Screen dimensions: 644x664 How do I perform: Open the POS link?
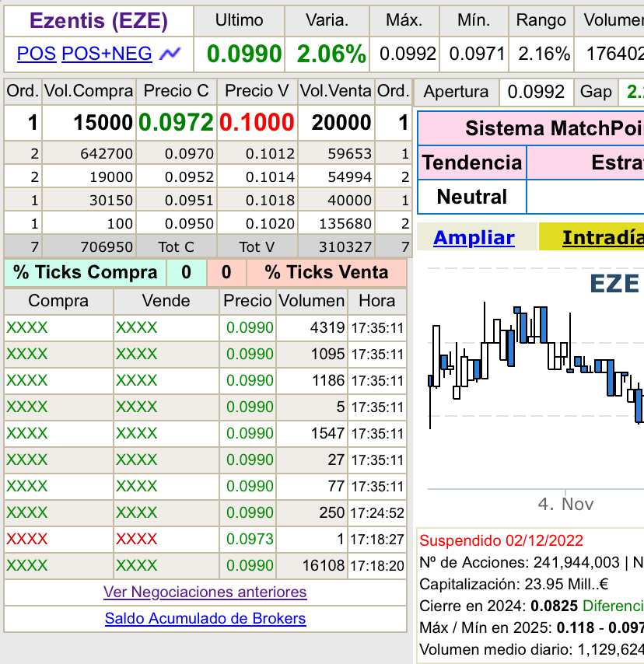(37, 54)
